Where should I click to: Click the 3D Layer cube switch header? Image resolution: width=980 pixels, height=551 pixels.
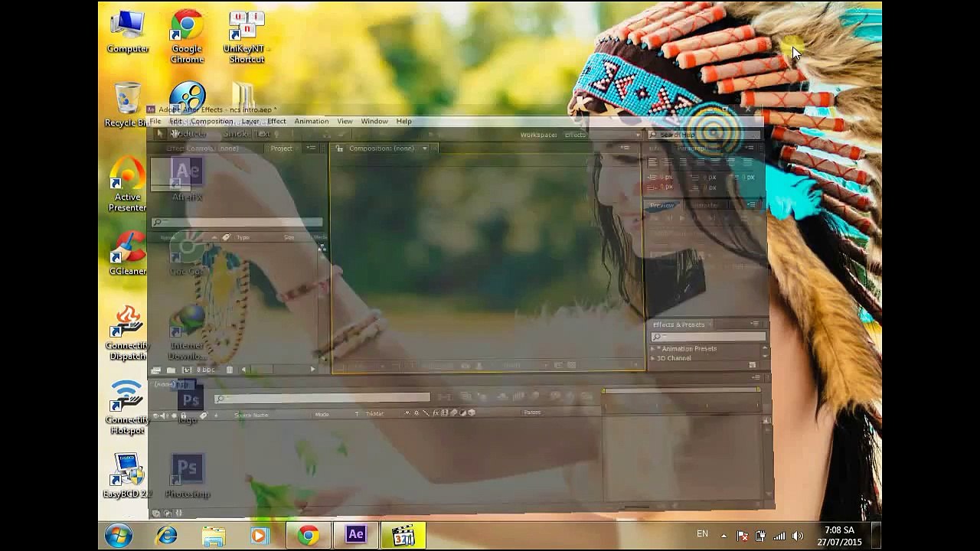point(471,413)
